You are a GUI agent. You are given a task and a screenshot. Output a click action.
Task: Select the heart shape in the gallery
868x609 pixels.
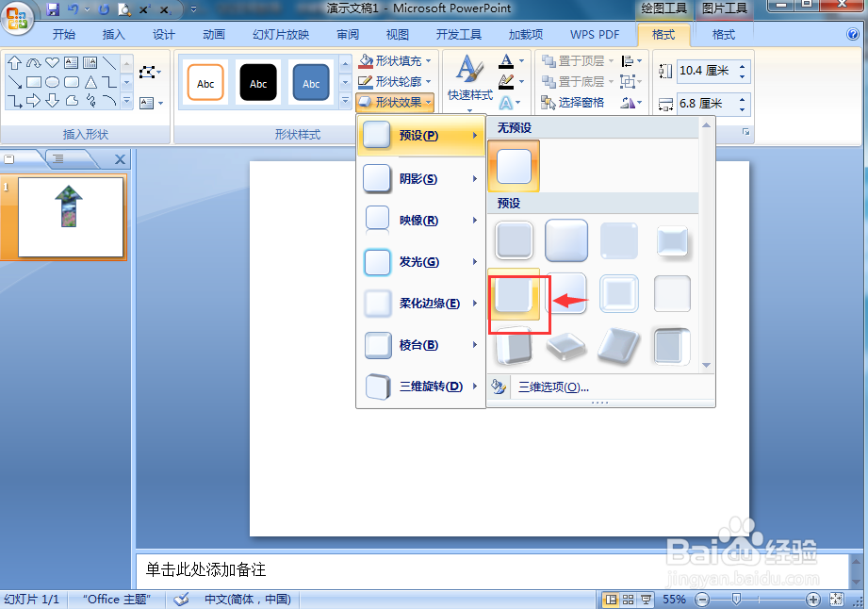click(x=52, y=62)
